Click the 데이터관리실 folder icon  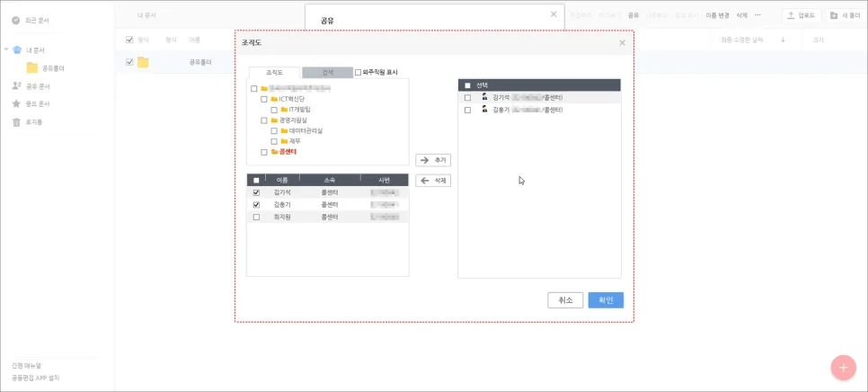pos(284,130)
